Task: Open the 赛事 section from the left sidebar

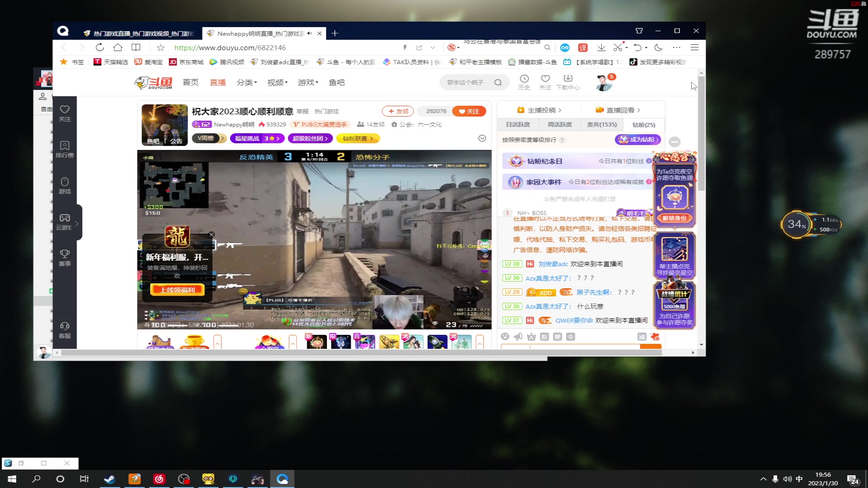Action: pos(65,258)
